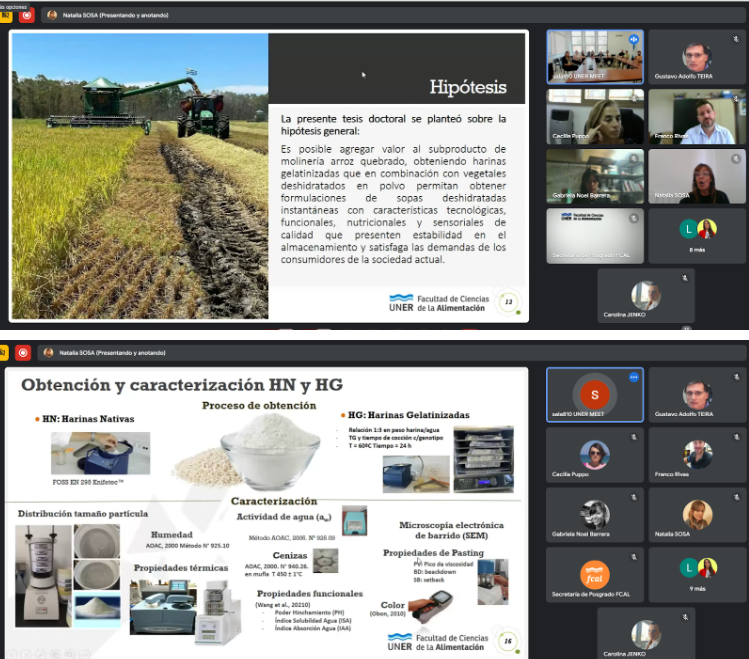Screen dimensions: 749x659
Task: Select Gabriela Noel Barrera's circular avatar tile
Action: [594, 514]
